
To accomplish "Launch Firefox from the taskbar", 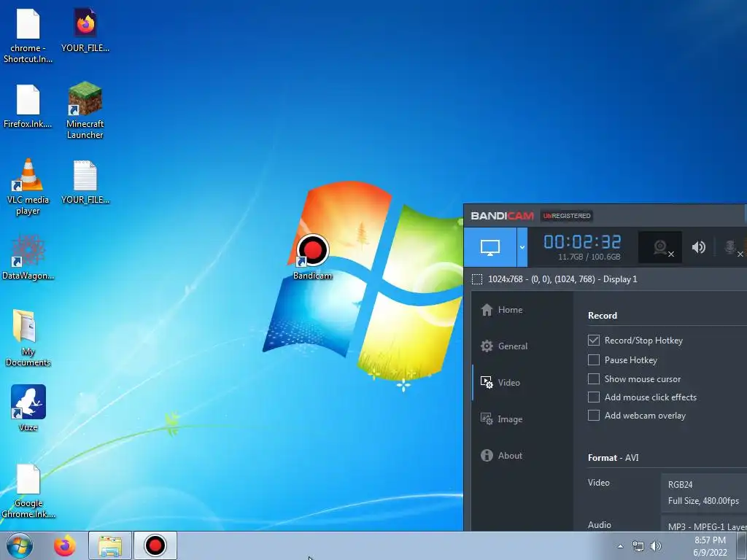I will pos(65,545).
